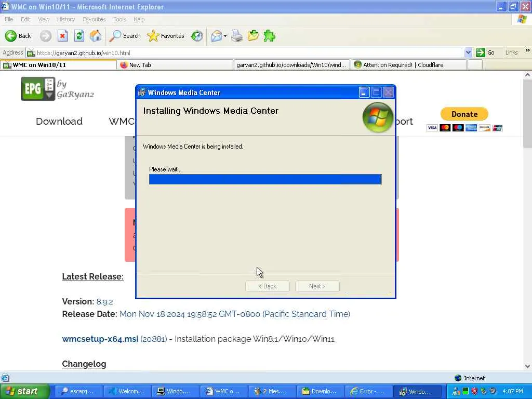Switch to the Welcom taskbar item
Screen dimensions: 532x399
(127, 391)
